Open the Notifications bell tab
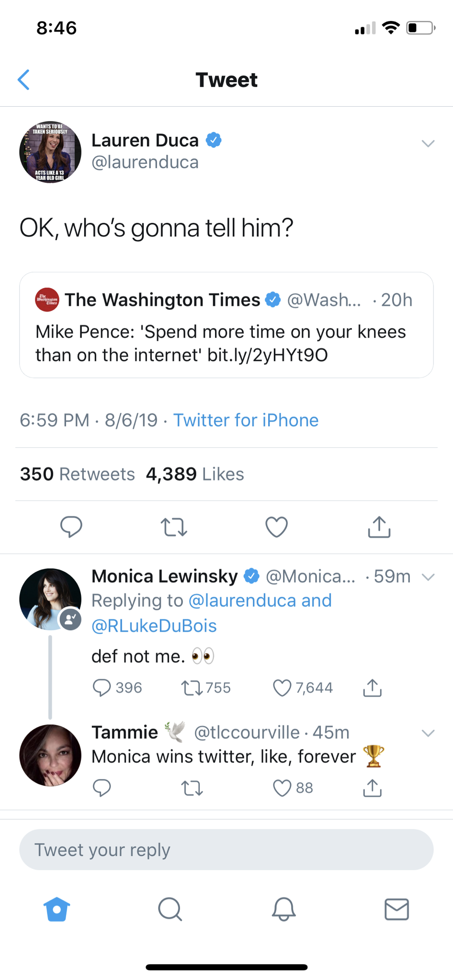The image size is (453, 980). pyautogui.click(x=283, y=909)
